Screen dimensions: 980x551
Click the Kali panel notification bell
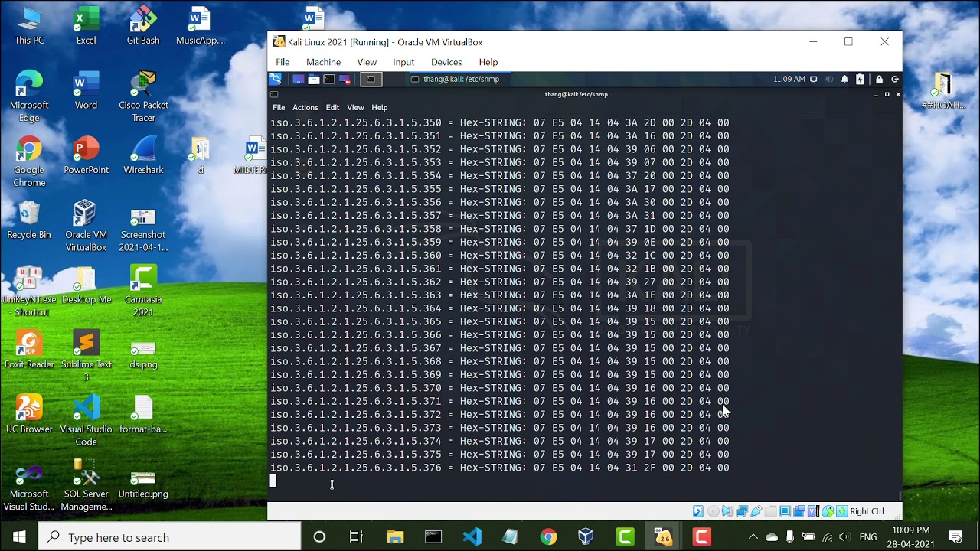coord(844,79)
